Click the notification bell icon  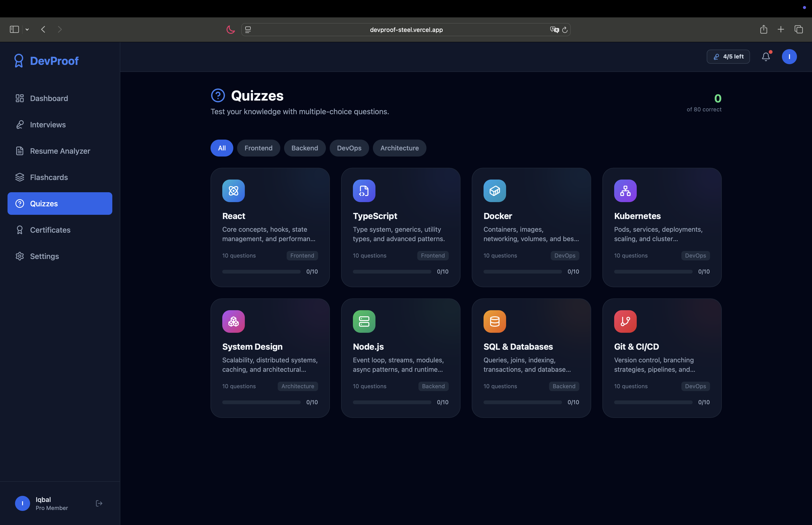pyautogui.click(x=766, y=57)
